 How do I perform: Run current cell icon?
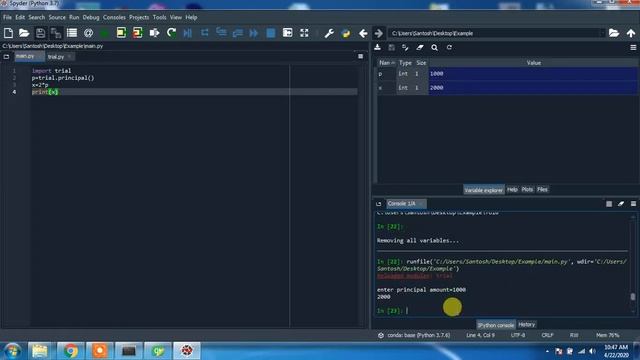121,33
